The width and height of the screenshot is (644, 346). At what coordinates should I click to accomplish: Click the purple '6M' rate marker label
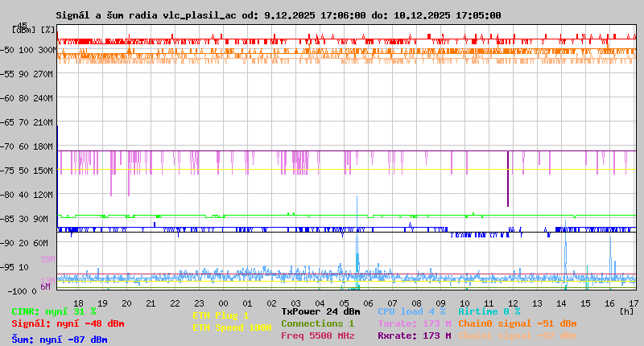[x=45, y=286]
